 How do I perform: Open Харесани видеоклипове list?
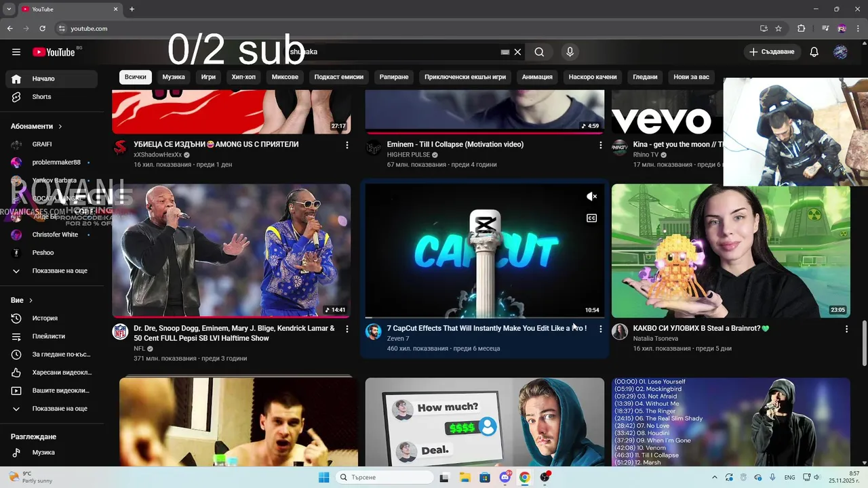[52, 373]
